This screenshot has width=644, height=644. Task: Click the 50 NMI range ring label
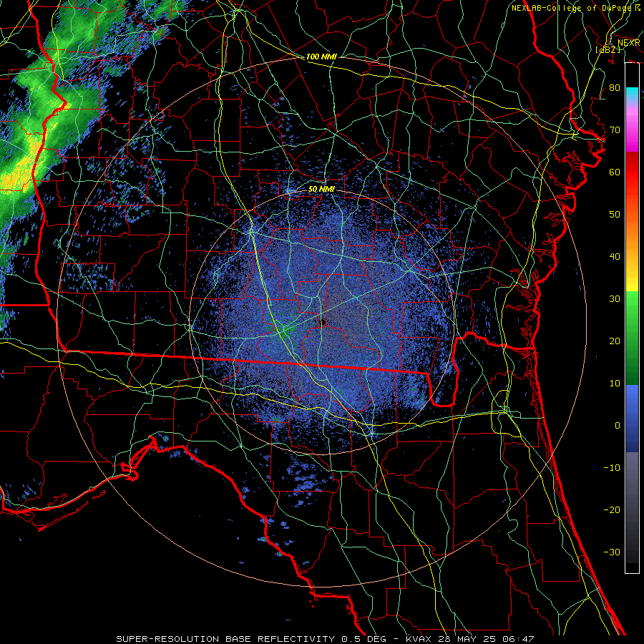tap(321, 190)
